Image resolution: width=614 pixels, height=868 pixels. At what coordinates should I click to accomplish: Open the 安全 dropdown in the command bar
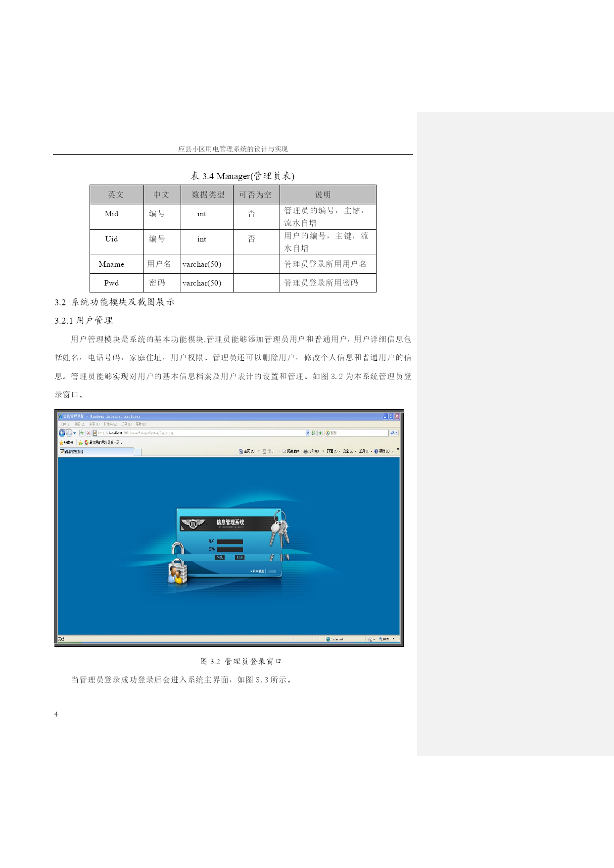[x=349, y=451]
